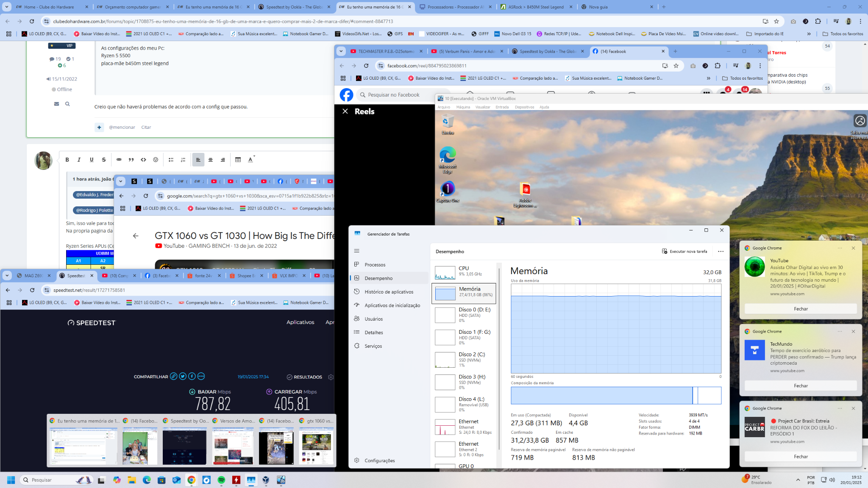This screenshot has height=488, width=868.
Task: Enable center text alignment in editor
Action: [210, 160]
